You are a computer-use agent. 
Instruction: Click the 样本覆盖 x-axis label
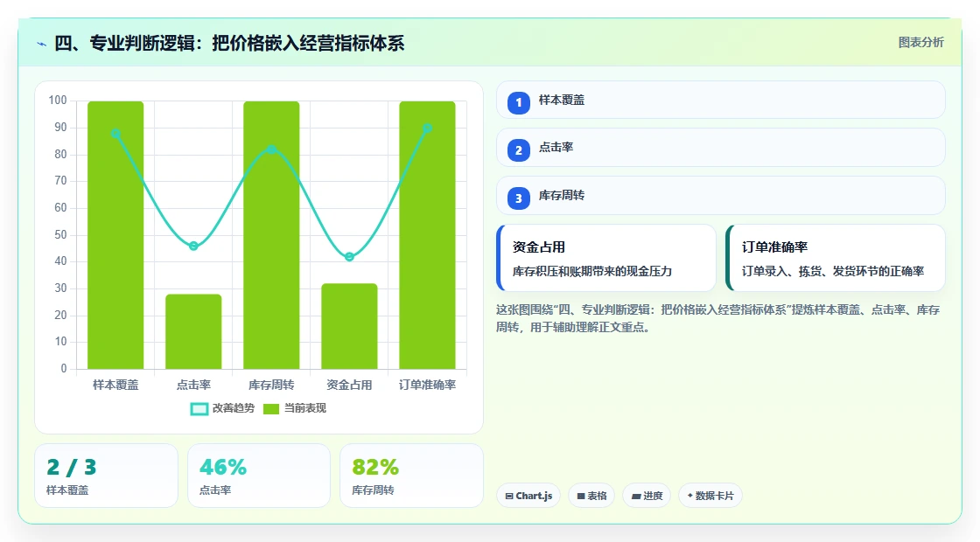(x=115, y=386)
